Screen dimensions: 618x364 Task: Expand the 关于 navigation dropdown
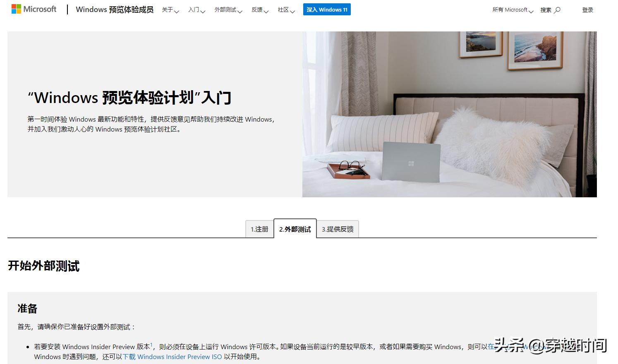170,10
